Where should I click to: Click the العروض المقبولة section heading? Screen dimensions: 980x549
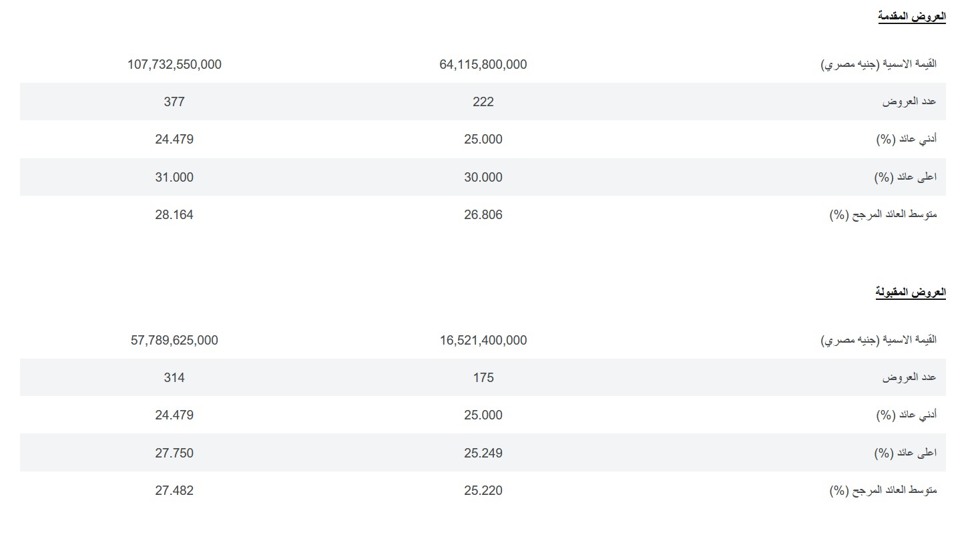911,293
